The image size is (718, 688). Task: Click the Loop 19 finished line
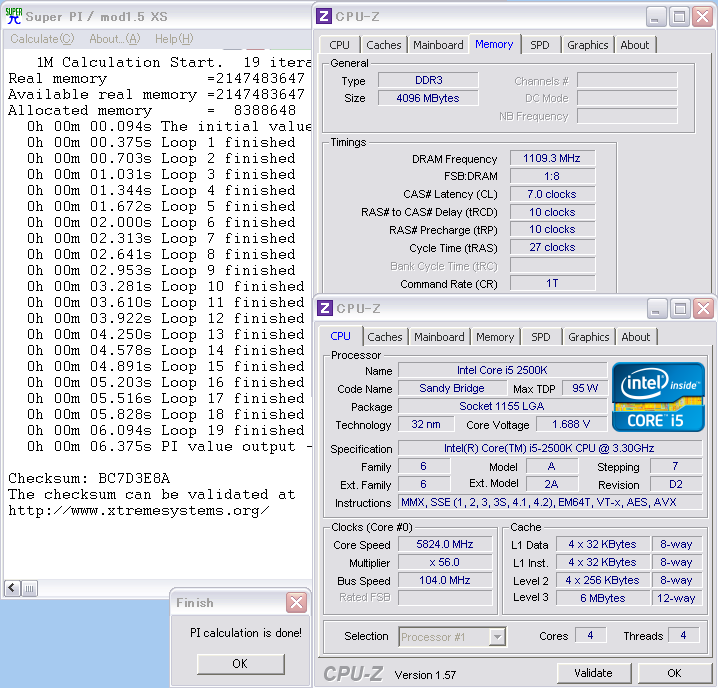pos(165,431)
